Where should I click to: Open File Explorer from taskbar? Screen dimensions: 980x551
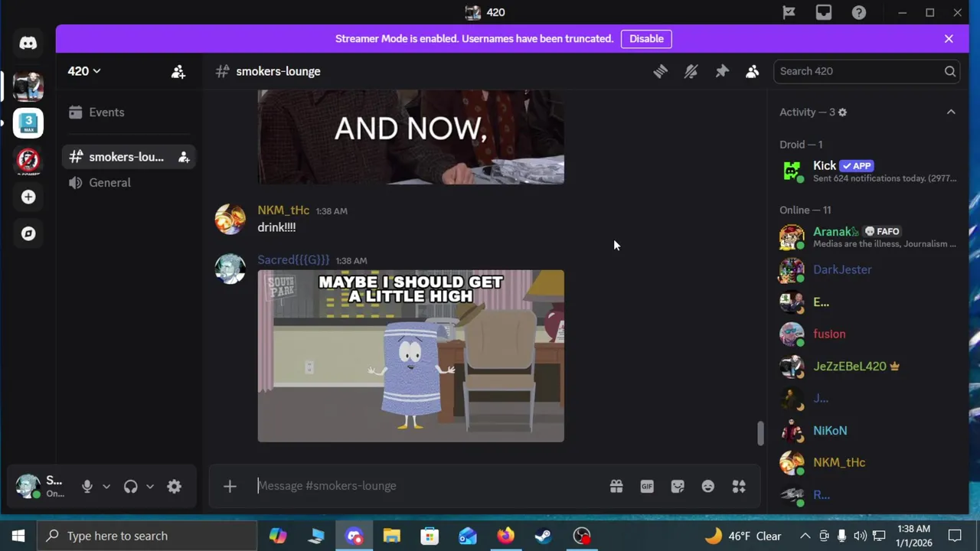click(392, 536)
